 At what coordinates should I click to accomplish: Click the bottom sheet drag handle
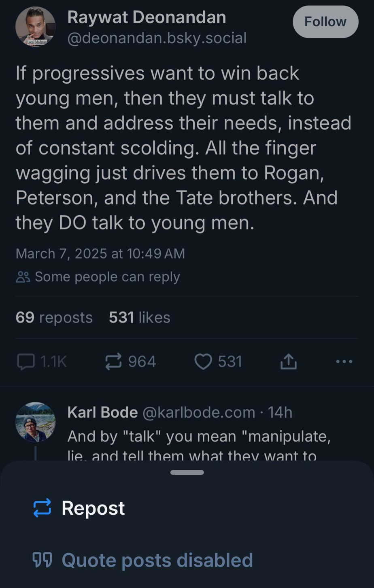pyautogui.click(x=187, y=472)
